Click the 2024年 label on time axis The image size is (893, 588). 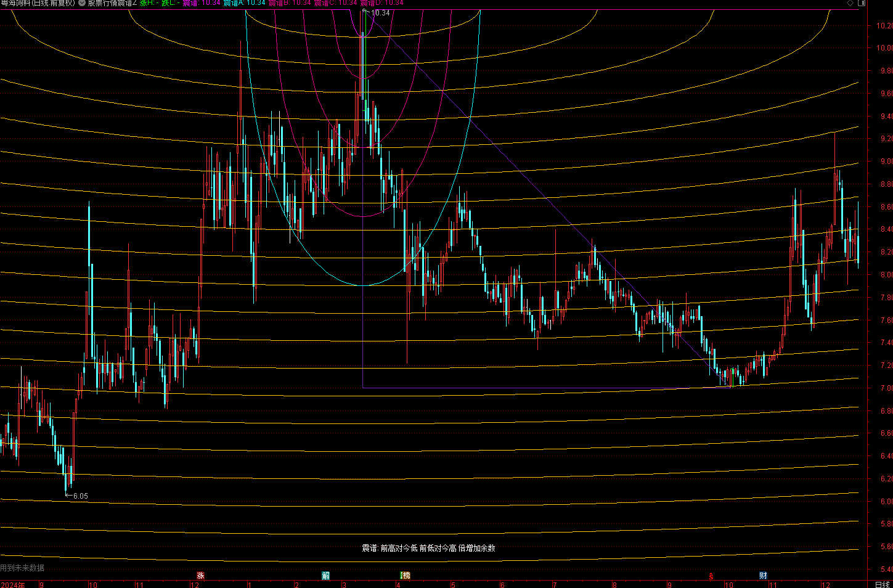pos(13,584)
